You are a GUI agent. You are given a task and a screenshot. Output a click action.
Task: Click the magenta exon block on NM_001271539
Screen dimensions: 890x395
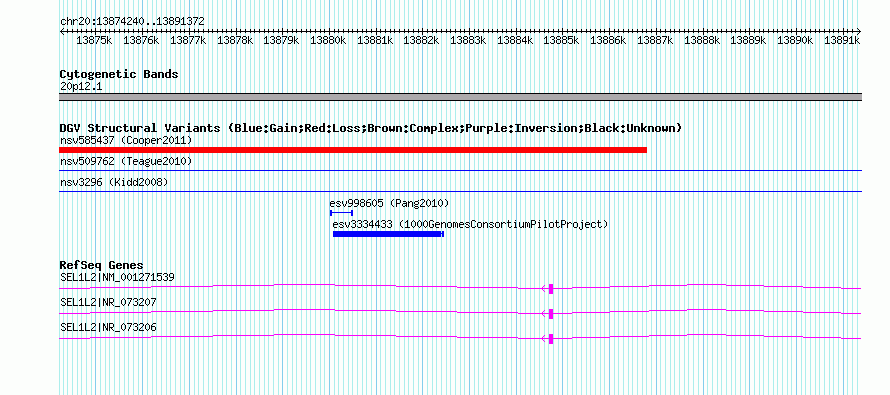pos(551,288)
